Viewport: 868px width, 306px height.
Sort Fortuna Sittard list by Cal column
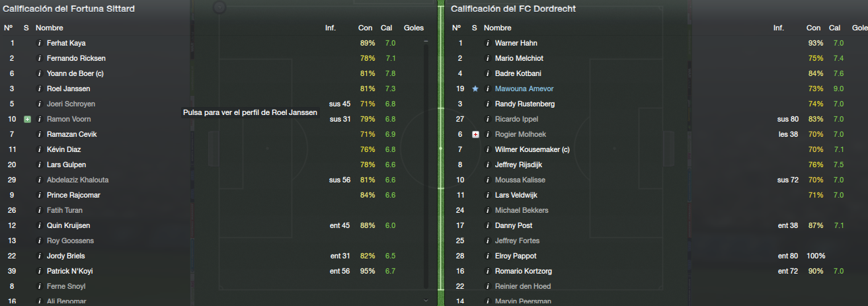[387, 28]
